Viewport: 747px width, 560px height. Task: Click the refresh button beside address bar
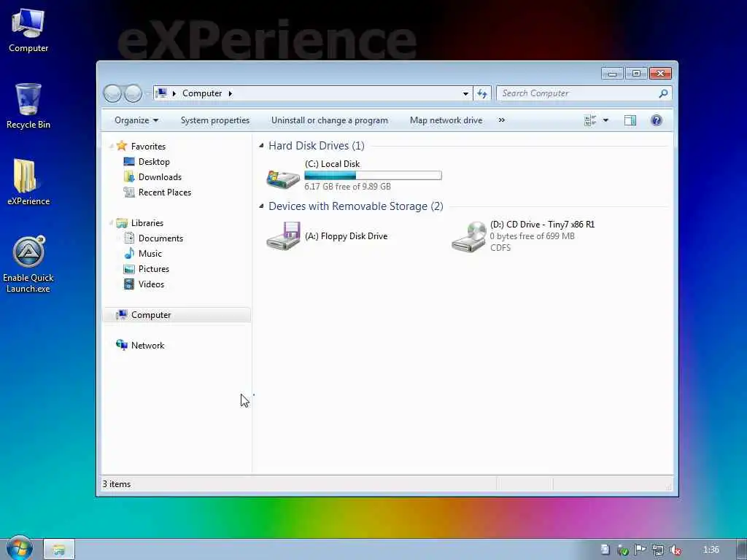pos(482,93)
